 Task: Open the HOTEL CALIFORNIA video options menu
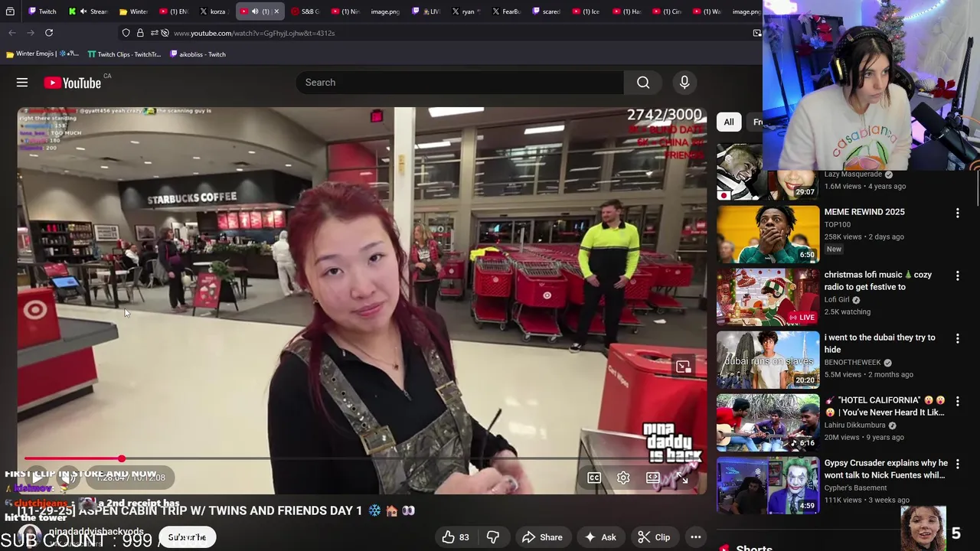[x=957, y=401]
